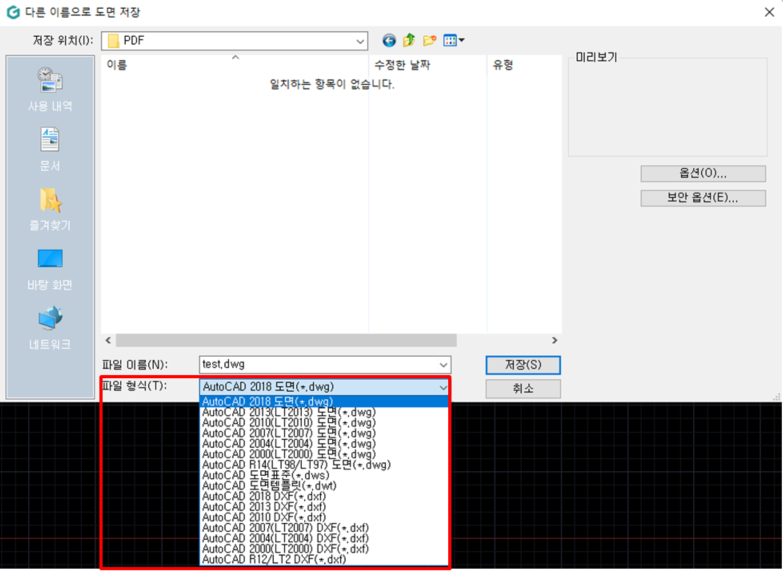Screen dimensions: 783x571
Task: Click the 저장(S) save button
Action: [x=523, y=365]
